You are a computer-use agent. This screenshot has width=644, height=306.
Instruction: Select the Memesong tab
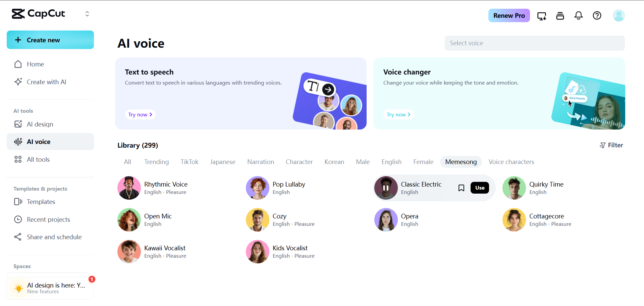(x=461, y=162)
